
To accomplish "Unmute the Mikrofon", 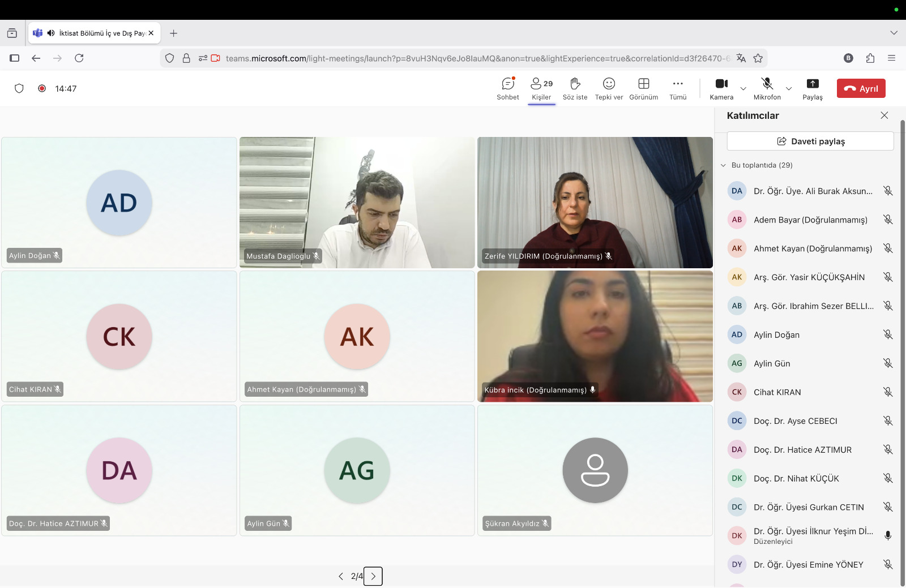I will [x=767, y=88].
